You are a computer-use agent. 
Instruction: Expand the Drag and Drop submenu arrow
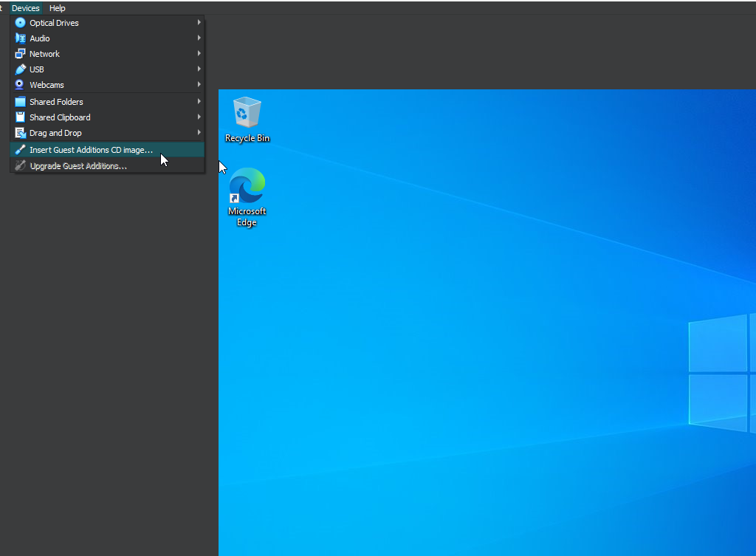199,133
